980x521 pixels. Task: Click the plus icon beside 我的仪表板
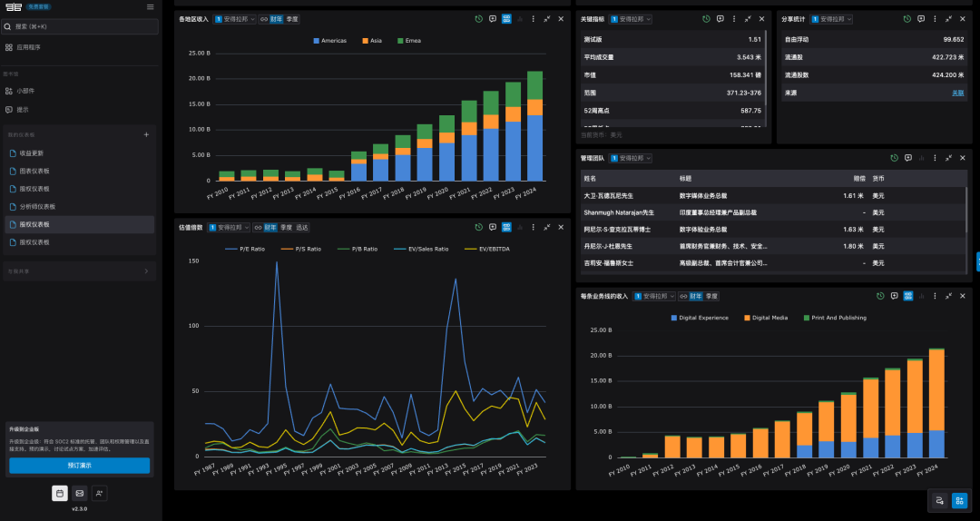(146, 134)
